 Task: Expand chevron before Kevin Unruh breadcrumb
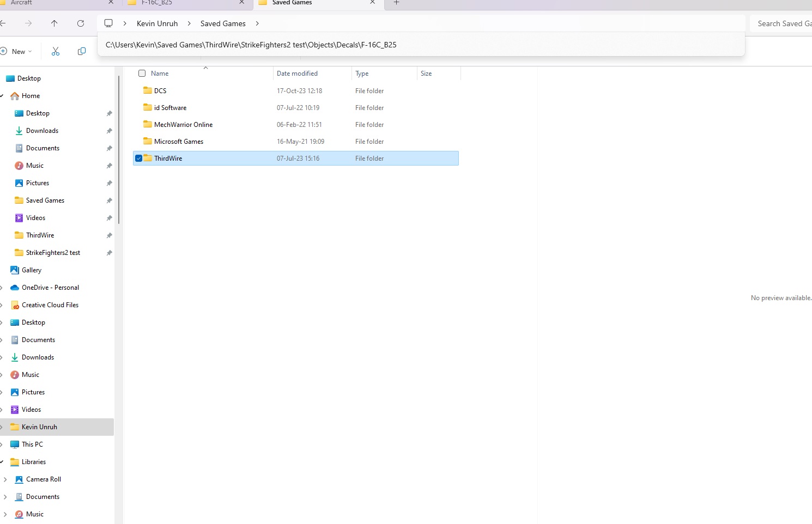pyautogui.click(x=125, y=23)
